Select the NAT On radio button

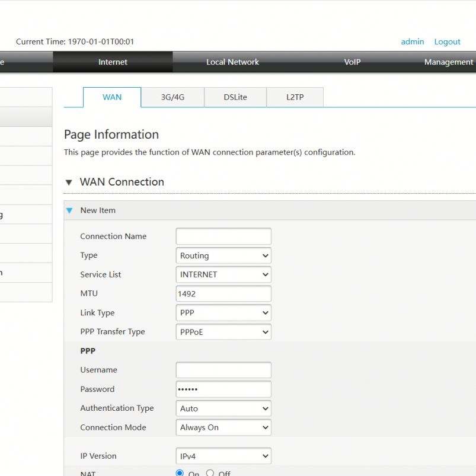180,473
